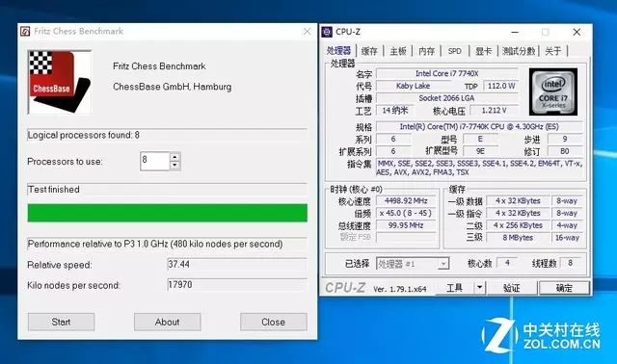Click the core voltage value 1.212 V
This screenshot has height=364, width=617.
[x=495, y=111]
